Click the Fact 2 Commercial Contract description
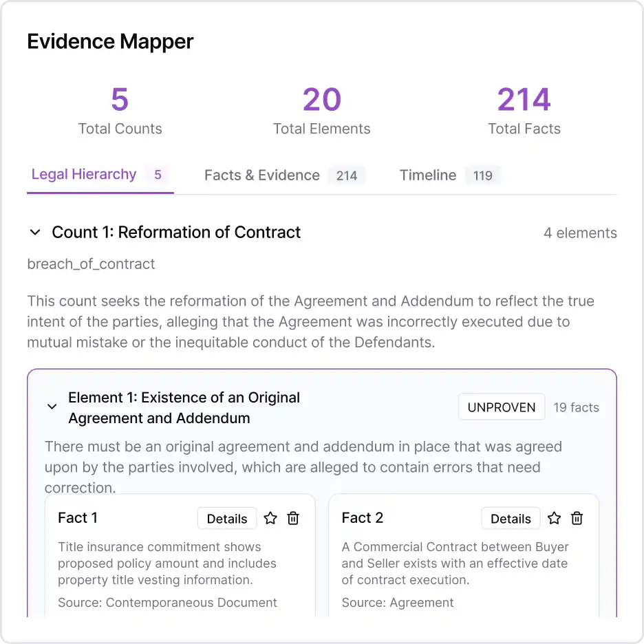The height and width of the screenshot is (644, 644). [455, 563]
